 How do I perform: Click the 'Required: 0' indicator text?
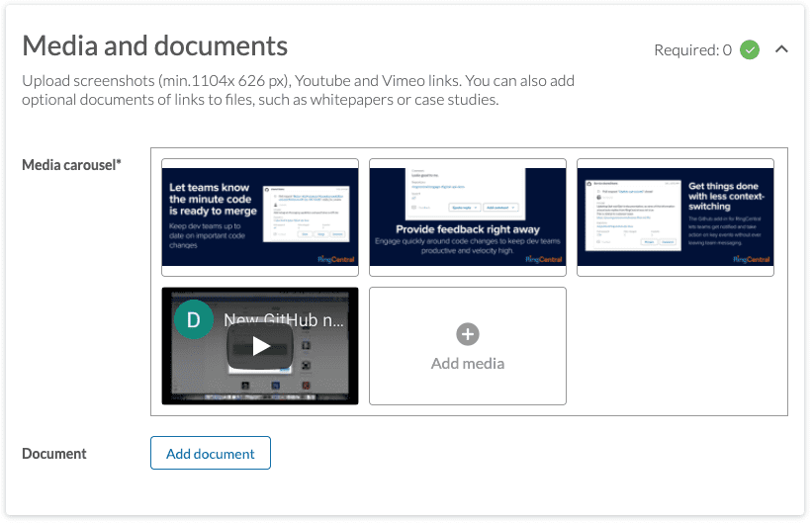[692, 50]
